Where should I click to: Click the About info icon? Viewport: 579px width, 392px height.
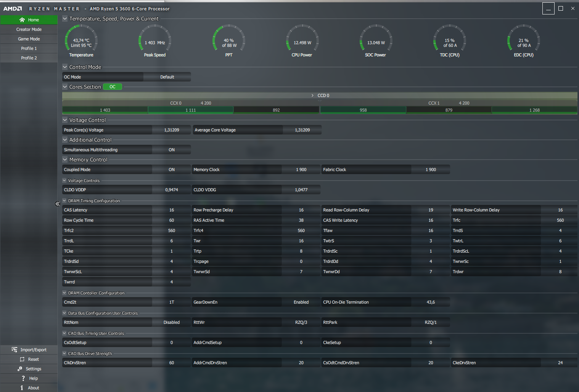22,388
